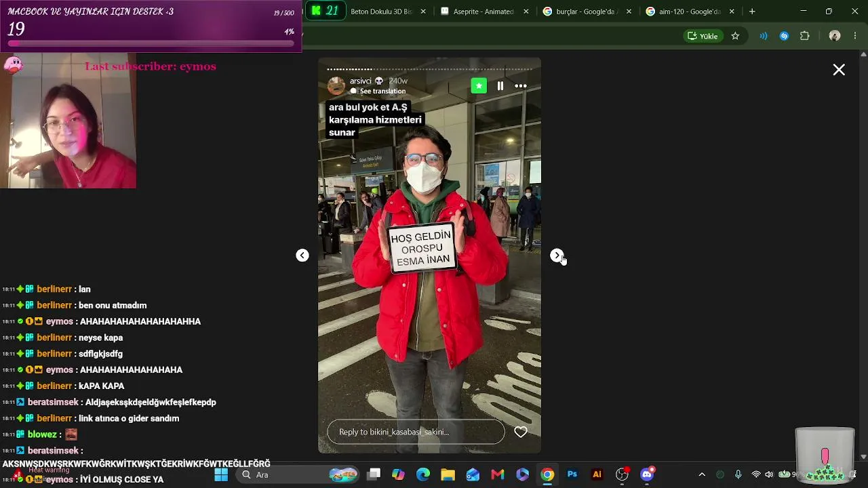
Task: Open the story's three-dot options menu
Action: click(521, 86)
